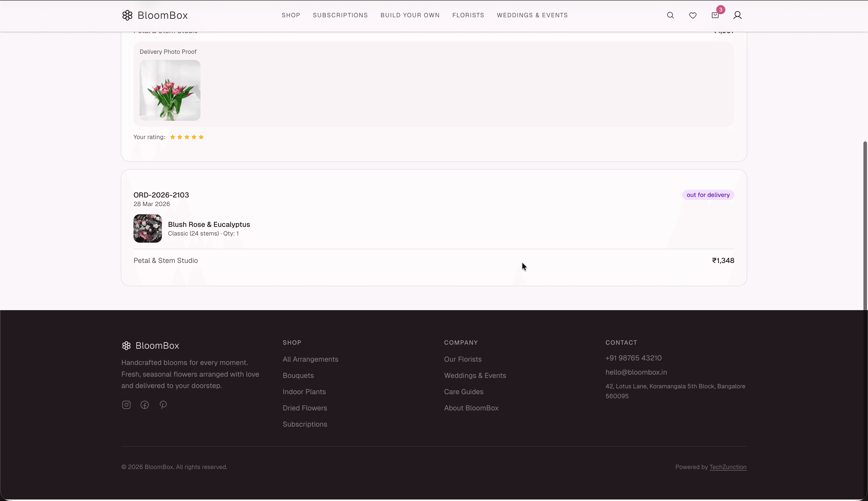Viewport: 868px width, 501px height.
Task: Open the cart showing 3 items
Action: click(x=714, y=15)
